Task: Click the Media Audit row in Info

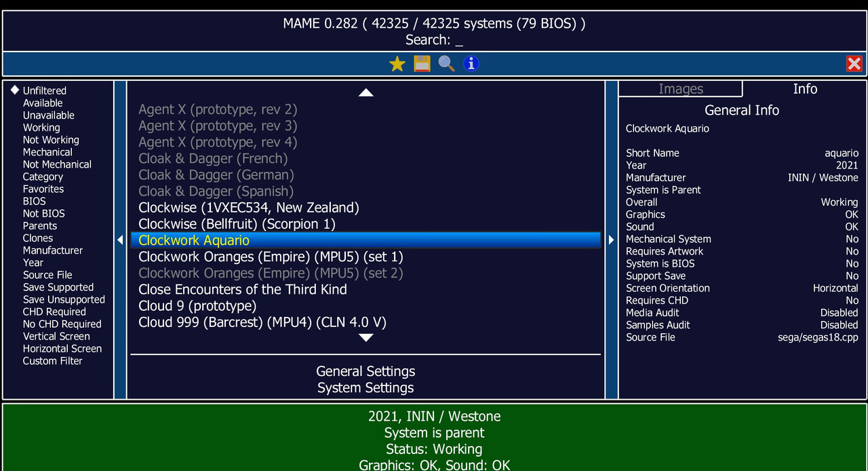Action: tap(742, 312)
